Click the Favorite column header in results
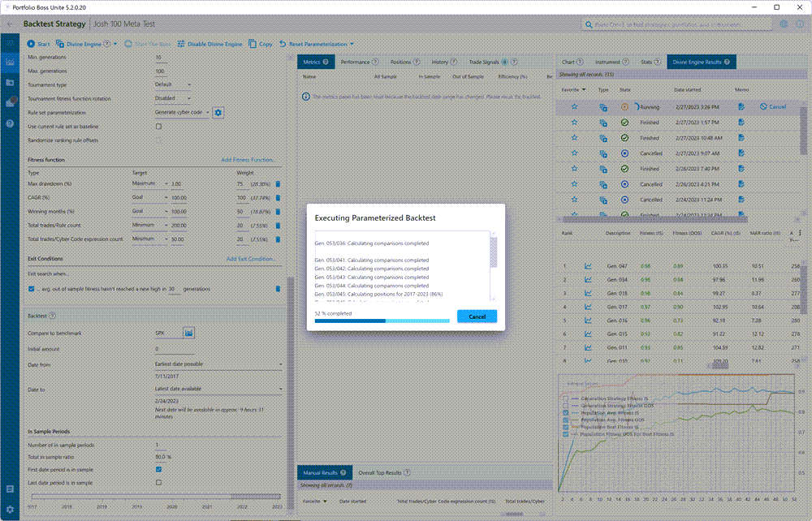This screenshot has width=812, height=521. coord(574,89)
